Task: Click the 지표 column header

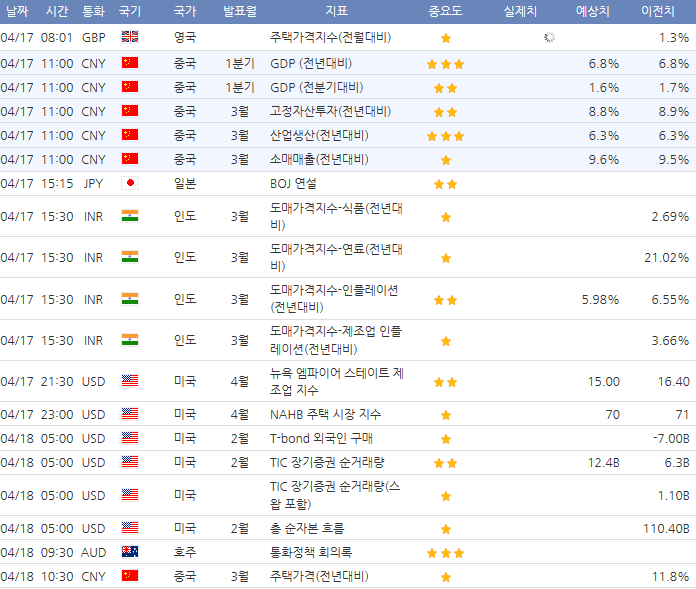Action: [x=336, y=11]
